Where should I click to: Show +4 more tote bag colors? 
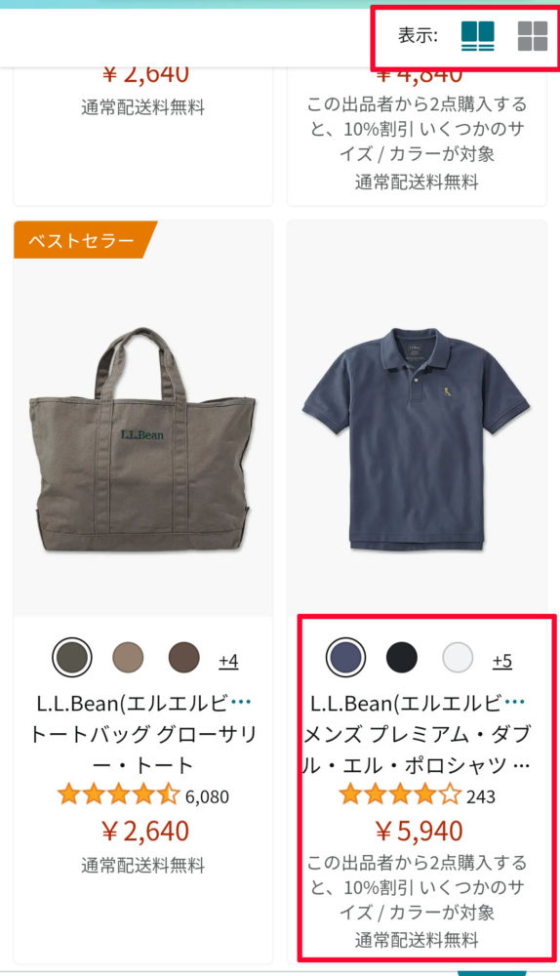[x=228, y=660]
